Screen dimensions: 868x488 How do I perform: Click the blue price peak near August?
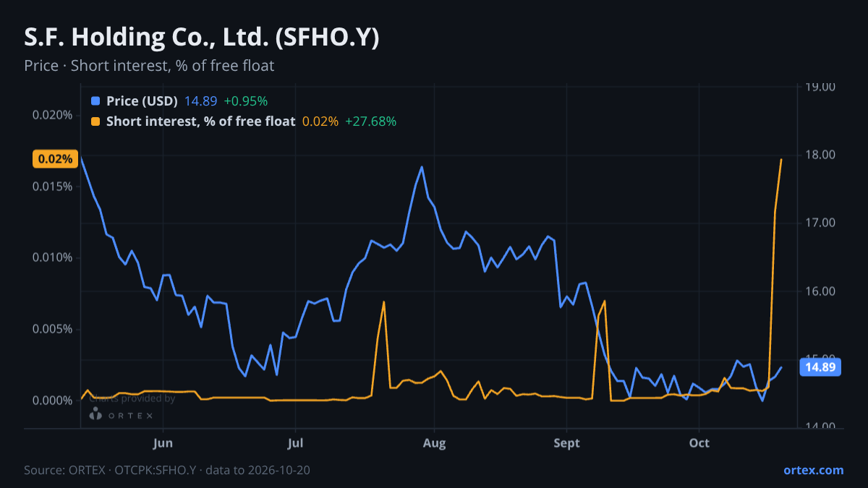[422, 167]
